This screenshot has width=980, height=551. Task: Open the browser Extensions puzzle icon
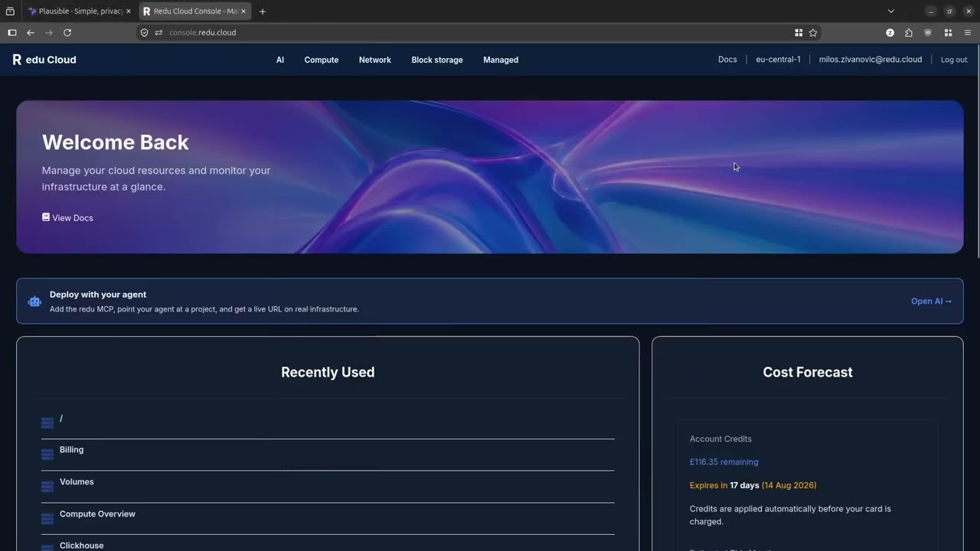[x=909, y=33]
